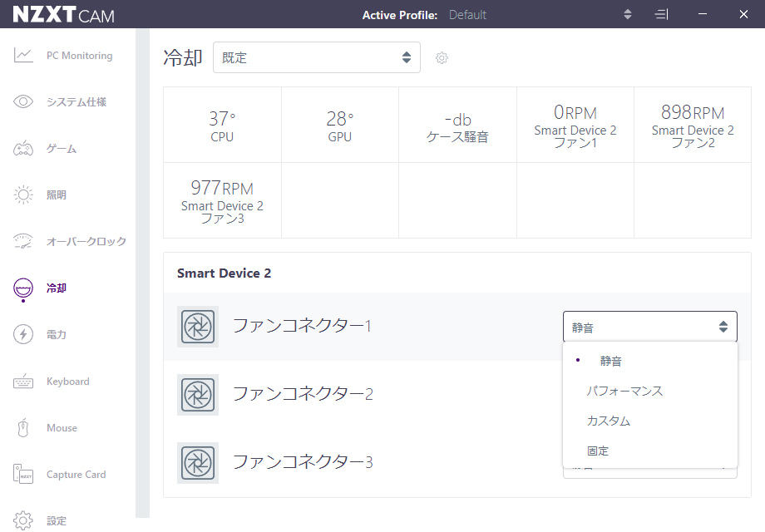765x532 pixels.
Task: Click the 977RPM ファン3 tile
Action: point(222,200)
